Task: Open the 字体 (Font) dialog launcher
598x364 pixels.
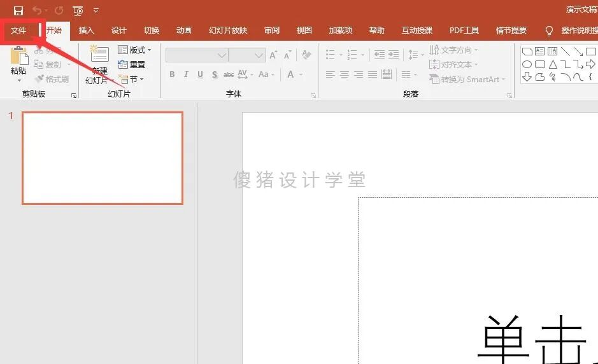Action: tap(313, 95)
